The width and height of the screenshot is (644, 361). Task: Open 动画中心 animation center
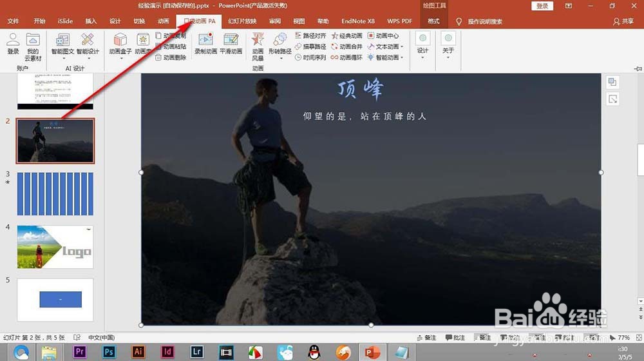point(383,35)
